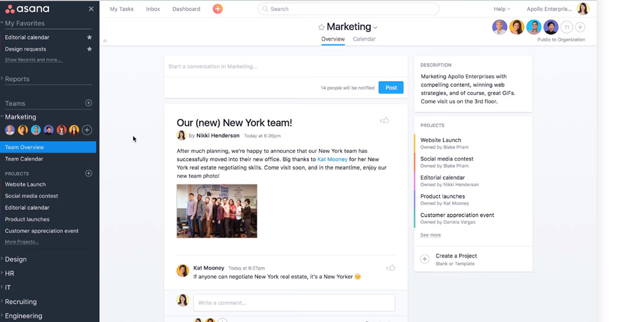Click the Create a Project plus icon

(425, 259)
